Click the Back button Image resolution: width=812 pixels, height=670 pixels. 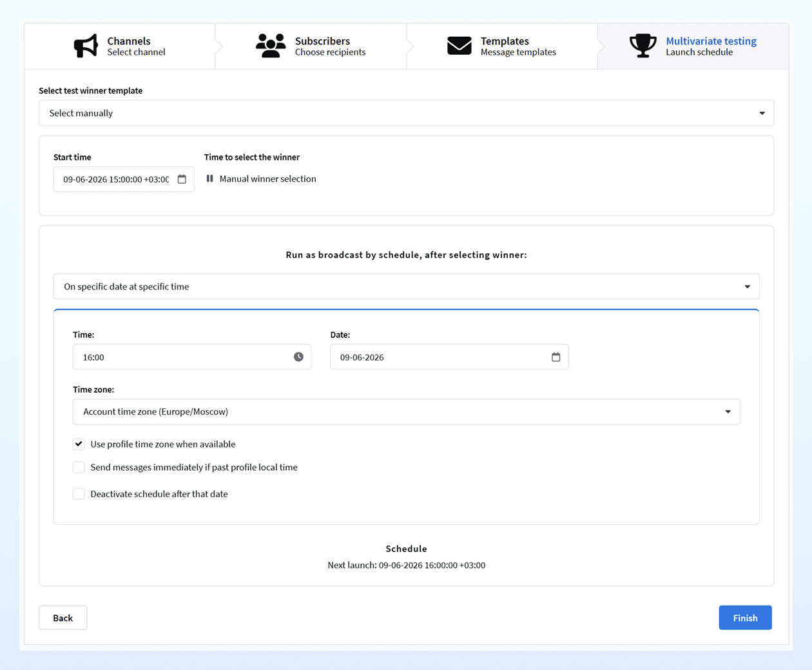pyautogui.click(x=63, y=618)
